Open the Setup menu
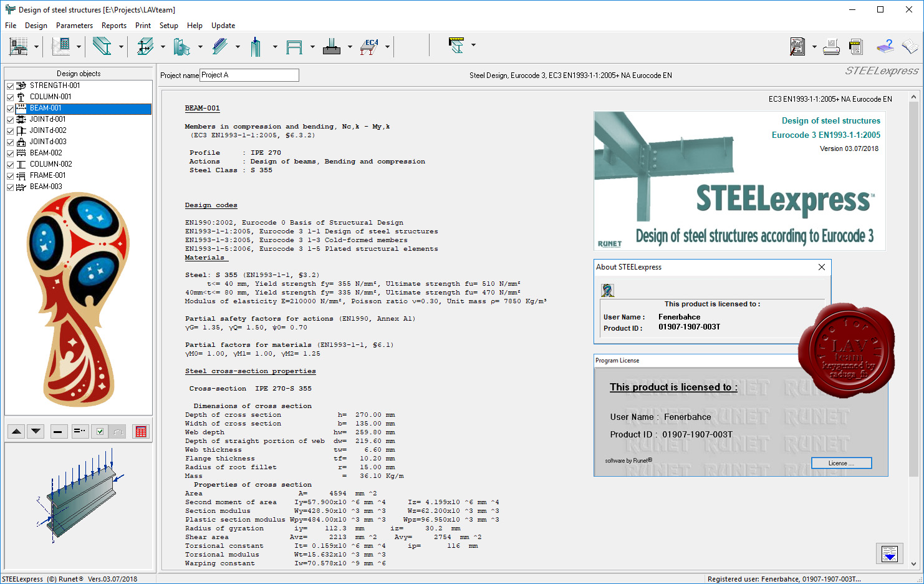The width and height of the screenshot is (924, 584). (x=169, y=26)
